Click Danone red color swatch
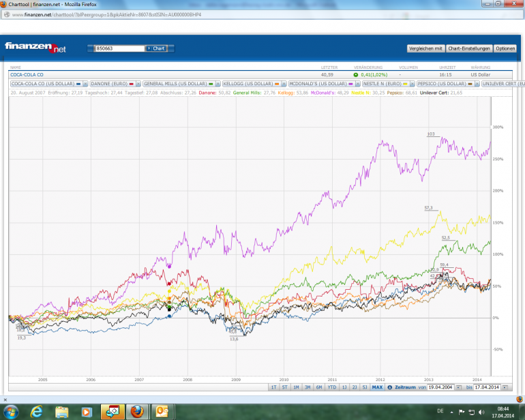This screenshot has height=420, width=525. 132,84
